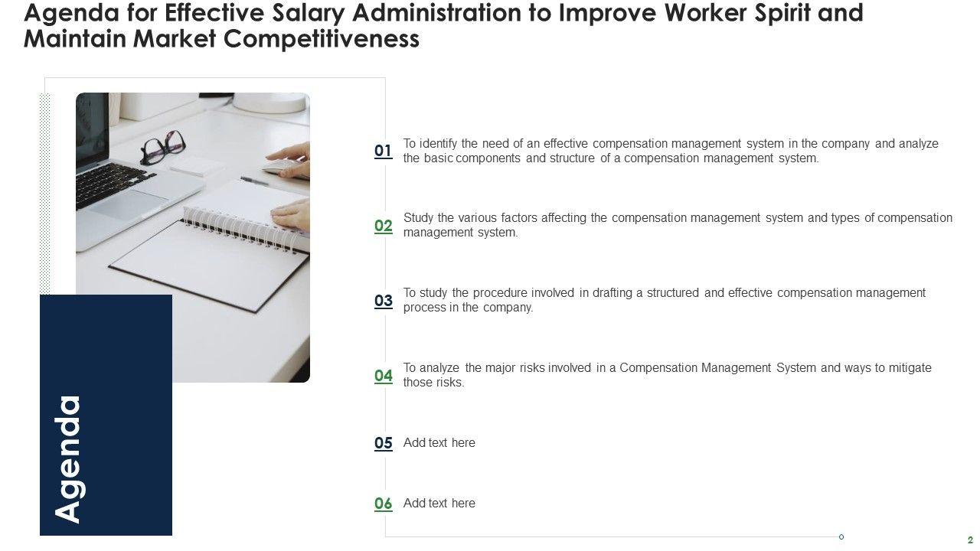Viewport: 980px width, 551px height.
Task: Click the agenda number 05
Action: coord(383,443)
